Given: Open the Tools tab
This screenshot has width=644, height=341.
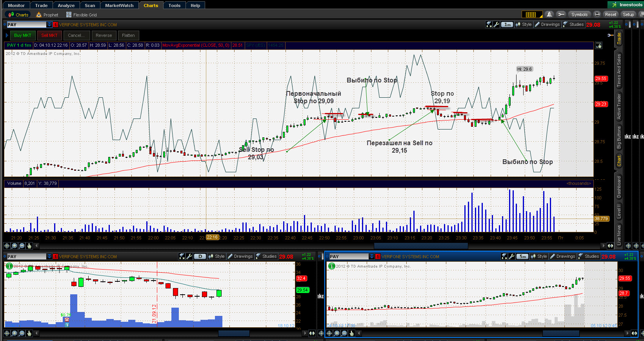Looking at the screenshot, I should point(175,5).
